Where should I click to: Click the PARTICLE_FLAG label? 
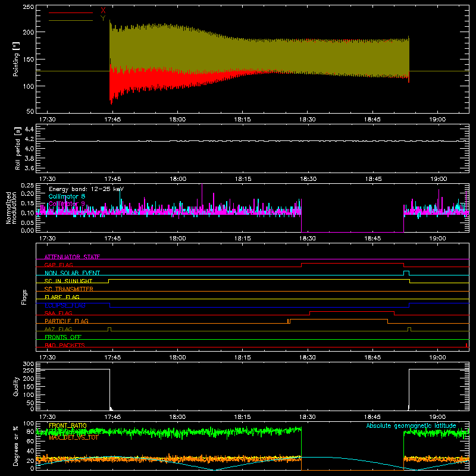[67, 321]
